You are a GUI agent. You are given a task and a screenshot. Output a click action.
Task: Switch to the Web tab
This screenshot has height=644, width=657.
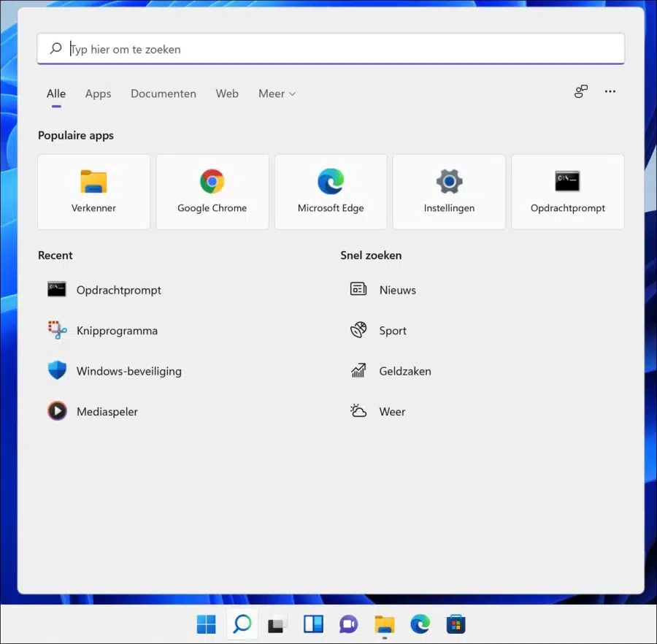tap(227, 93)
